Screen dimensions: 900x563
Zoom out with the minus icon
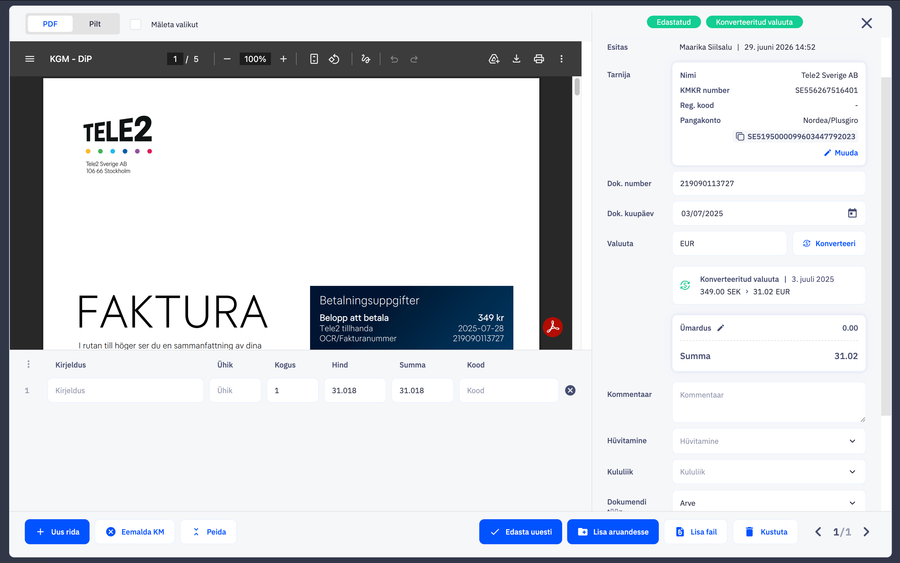point(227,59)
